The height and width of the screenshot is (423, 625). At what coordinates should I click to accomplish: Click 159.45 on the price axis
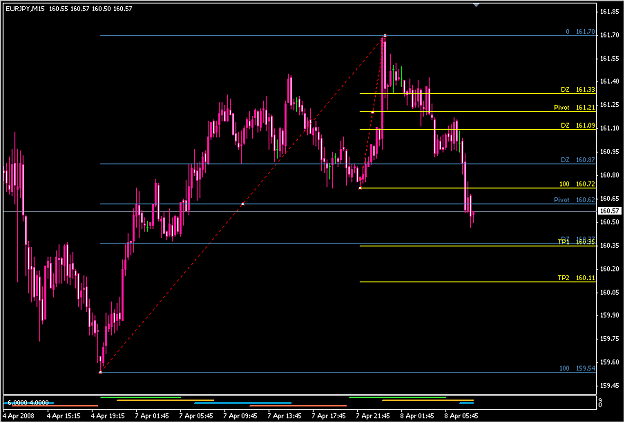tap(609, 386)
